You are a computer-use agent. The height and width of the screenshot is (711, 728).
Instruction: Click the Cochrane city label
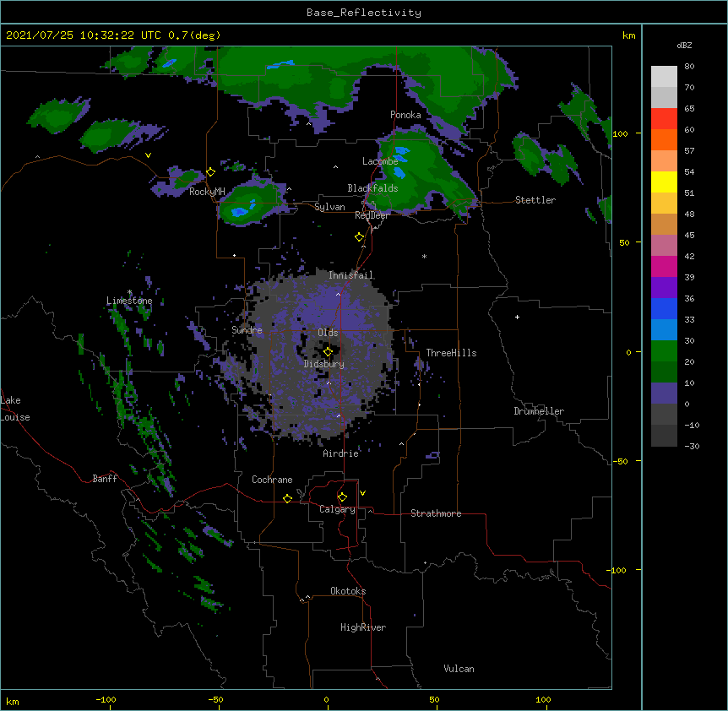coord(272,480)
